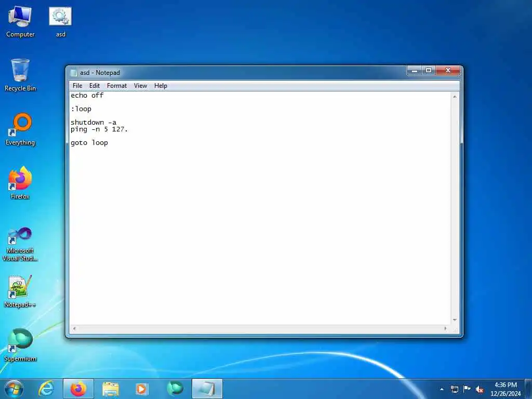The image size is (532, 399).
Task: Open Supermium from the taskbar
Action: click(x=175, y=389)
